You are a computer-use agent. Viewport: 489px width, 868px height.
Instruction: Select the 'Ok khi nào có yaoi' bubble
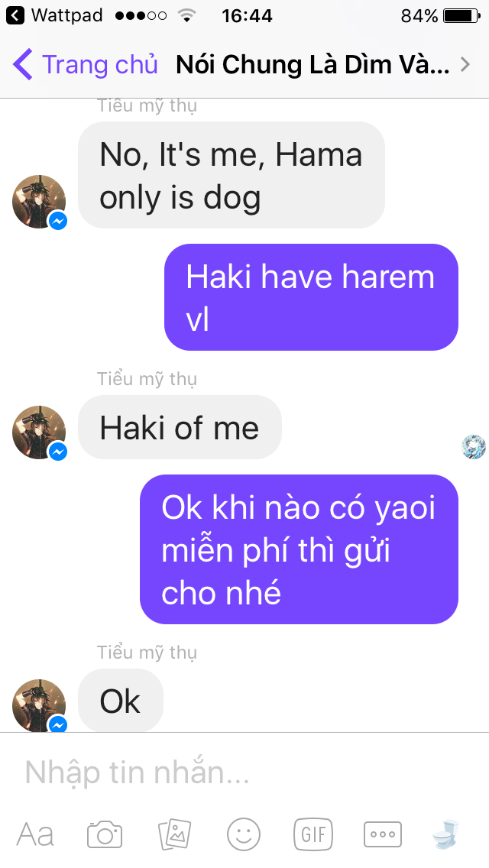pyautogui.click(x=299, y=549)
